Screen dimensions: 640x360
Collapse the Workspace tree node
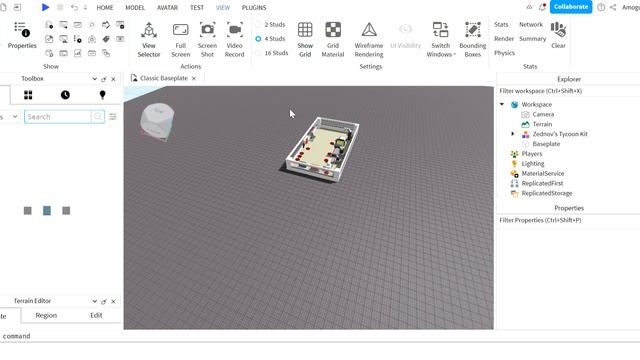[502, 104]
